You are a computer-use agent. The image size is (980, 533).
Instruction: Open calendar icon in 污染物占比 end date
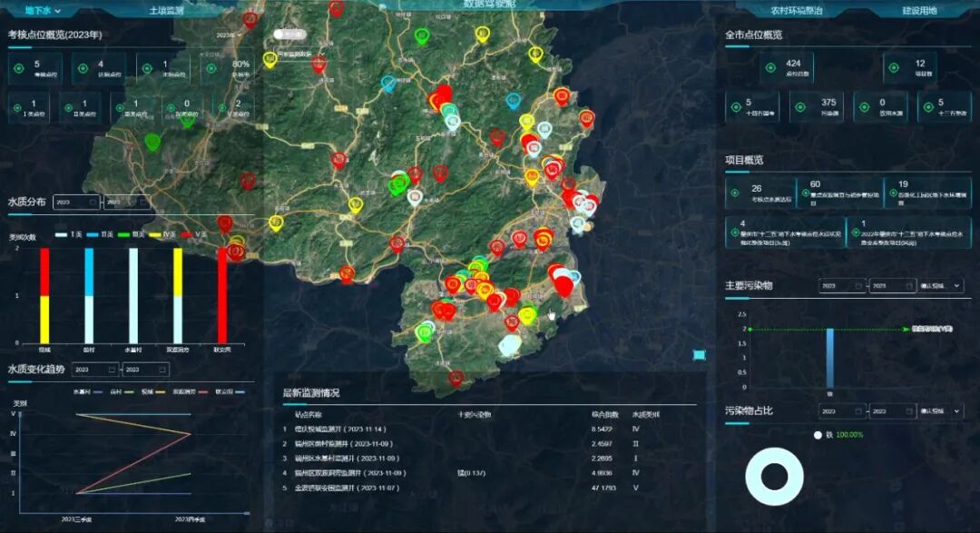coord(908,411)
